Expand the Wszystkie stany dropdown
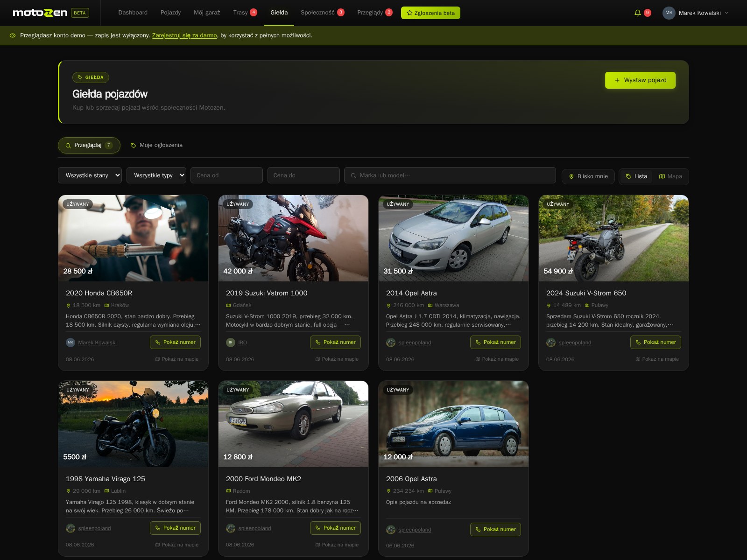Viewport: 747px width, 560px height. tap(90, 175)
